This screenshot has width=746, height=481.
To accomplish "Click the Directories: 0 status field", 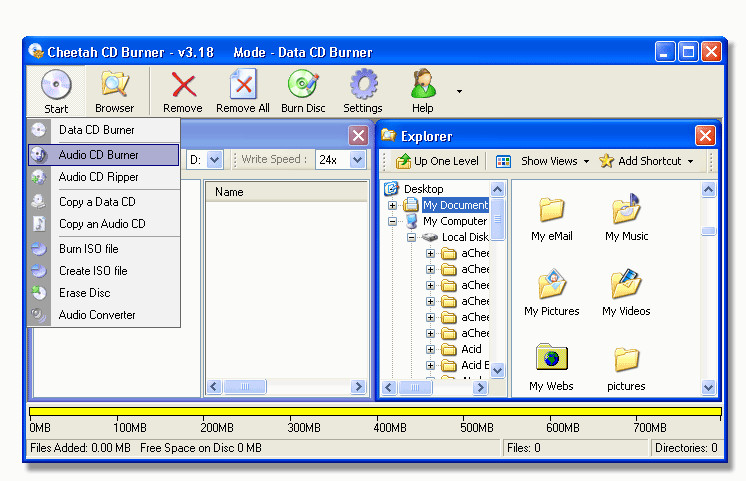I will (x=686, y=448).
